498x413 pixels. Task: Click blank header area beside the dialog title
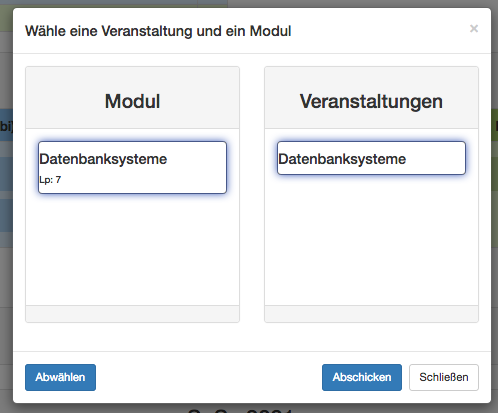point(380,31)
